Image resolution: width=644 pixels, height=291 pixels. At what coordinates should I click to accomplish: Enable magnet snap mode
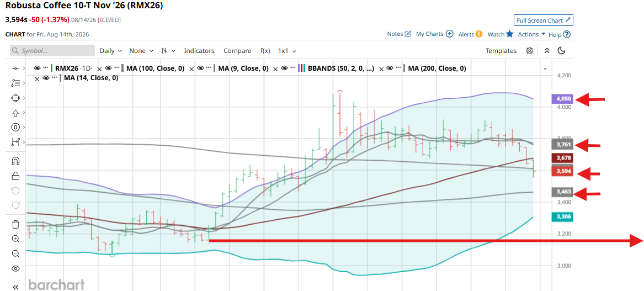pyautogui.click(x=15, y=161)
